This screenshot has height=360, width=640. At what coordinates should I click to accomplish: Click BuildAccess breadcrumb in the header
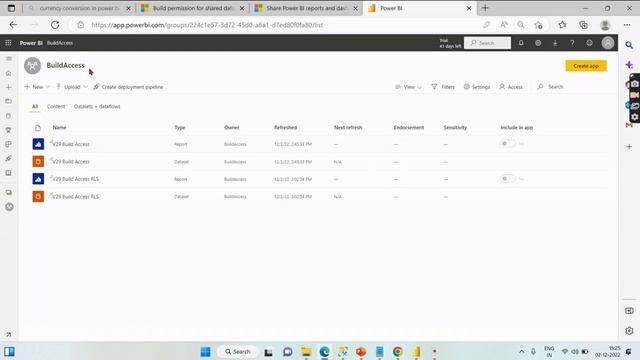(x=60, y=43)
